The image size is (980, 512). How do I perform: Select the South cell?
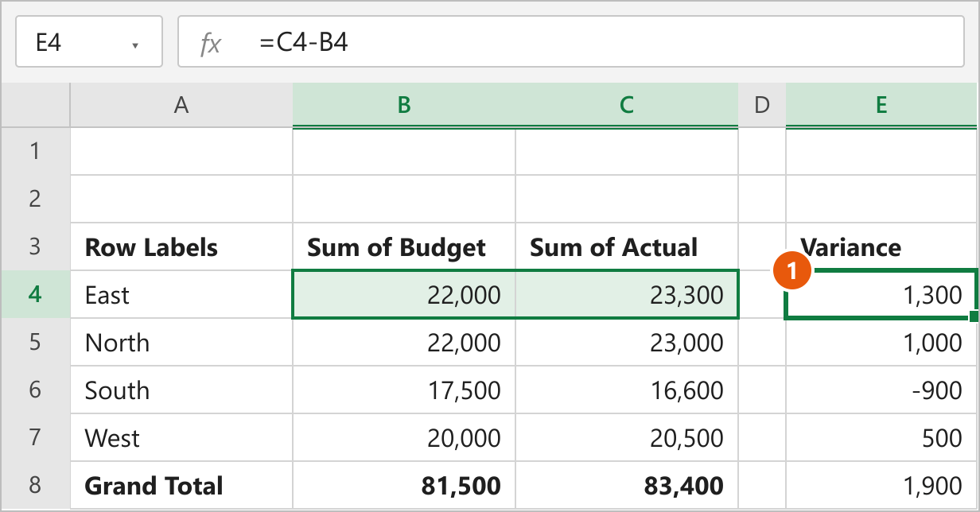click(181, 390)
